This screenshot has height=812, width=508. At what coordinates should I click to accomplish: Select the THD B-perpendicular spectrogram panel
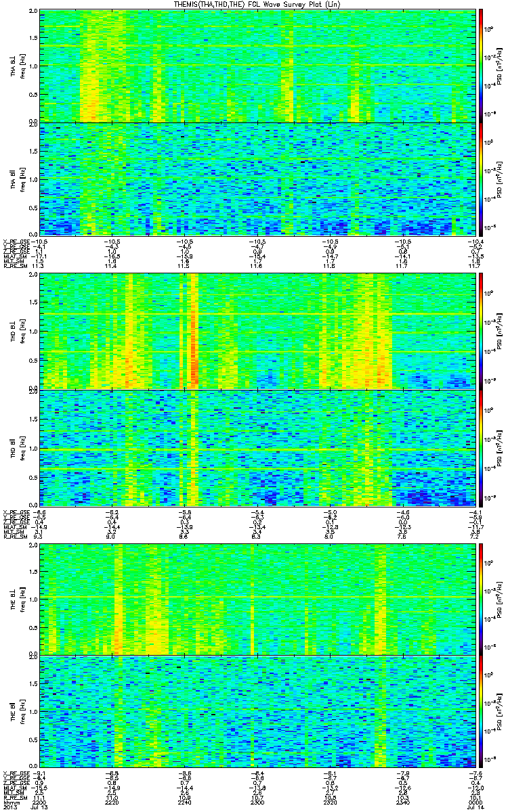(x=257, y=331)
